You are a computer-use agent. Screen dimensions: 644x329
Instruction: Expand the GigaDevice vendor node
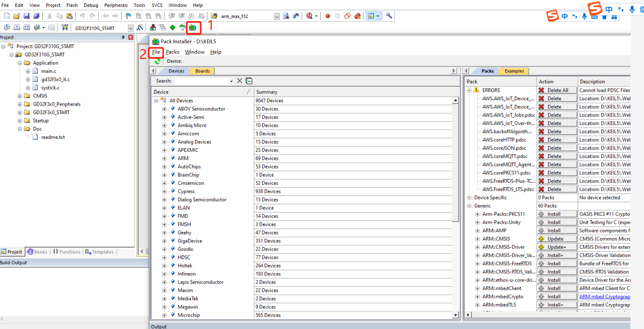point(164,241)
